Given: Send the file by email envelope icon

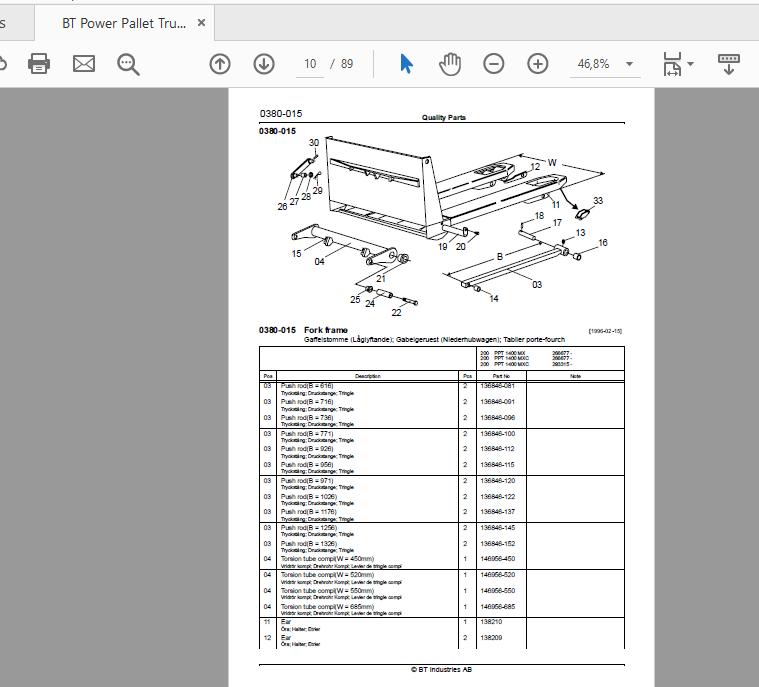Looking at the screenshot, I should point(84,63).
